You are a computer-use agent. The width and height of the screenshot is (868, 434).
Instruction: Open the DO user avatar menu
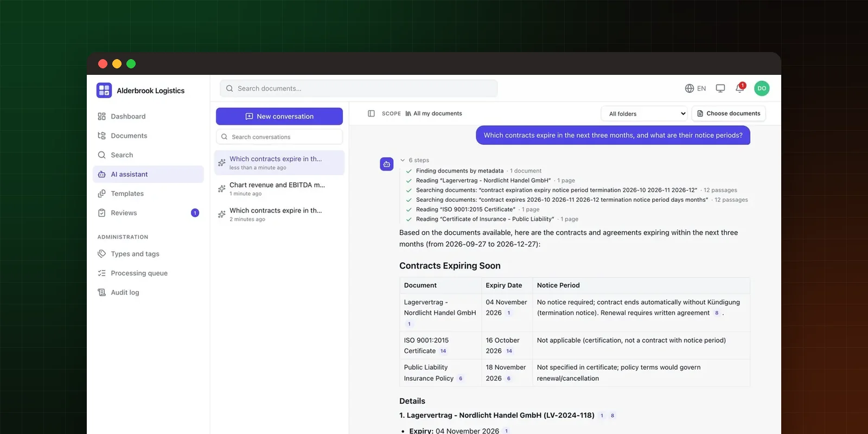coord(762,88)
